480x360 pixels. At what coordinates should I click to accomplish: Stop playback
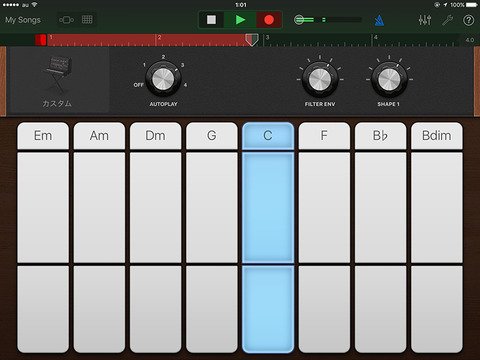[x=211, y=20]
